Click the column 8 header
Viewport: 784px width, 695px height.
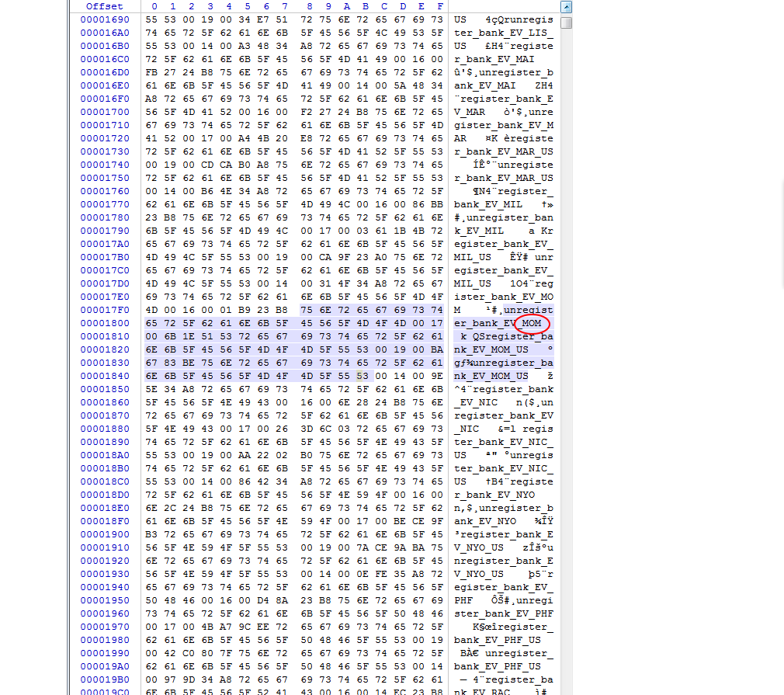pyautogui.click(x=308, y=6)
